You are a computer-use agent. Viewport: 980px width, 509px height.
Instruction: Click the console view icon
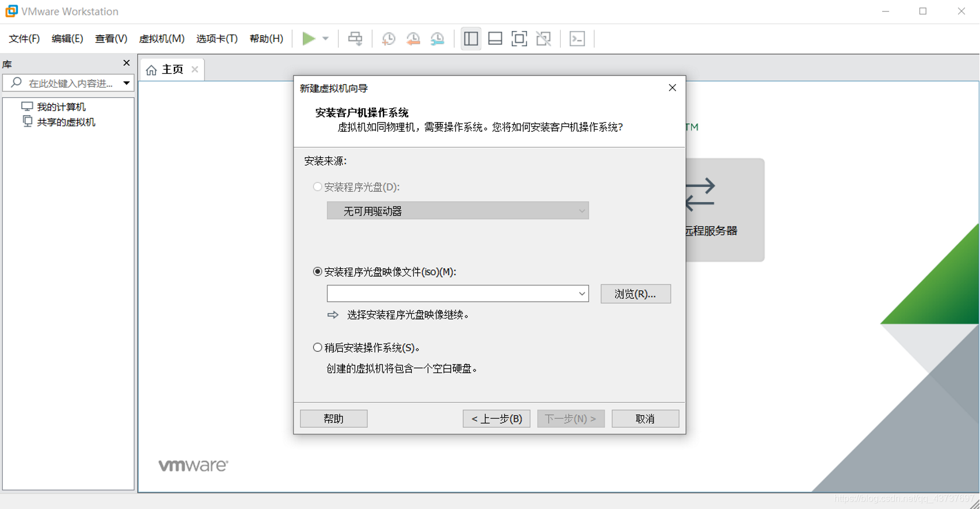click(577, 39)
